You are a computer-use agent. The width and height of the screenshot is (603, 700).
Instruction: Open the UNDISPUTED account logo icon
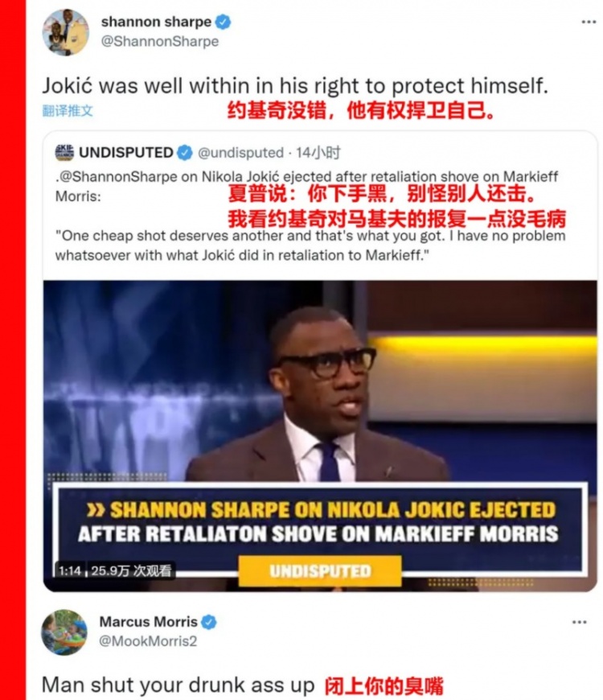pyautogui.click(x=64, y=153)
